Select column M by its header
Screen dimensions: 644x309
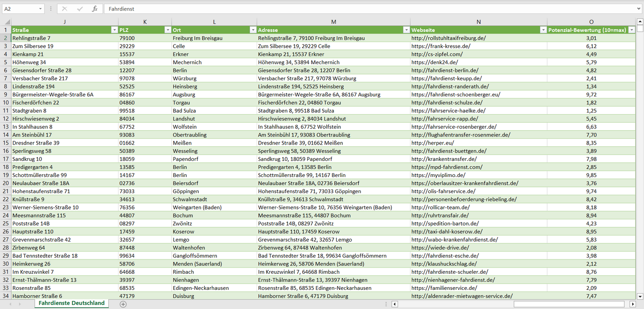(333, 22)
